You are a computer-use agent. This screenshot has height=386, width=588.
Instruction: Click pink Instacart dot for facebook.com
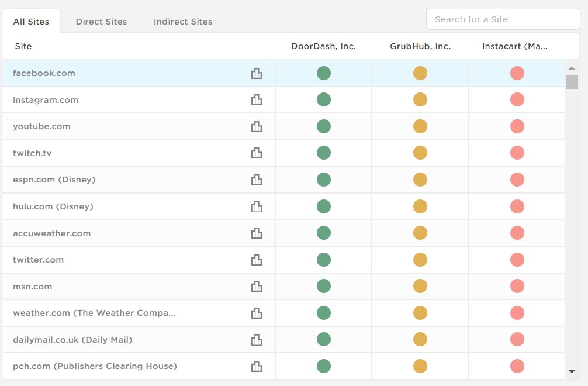[517, 73]
